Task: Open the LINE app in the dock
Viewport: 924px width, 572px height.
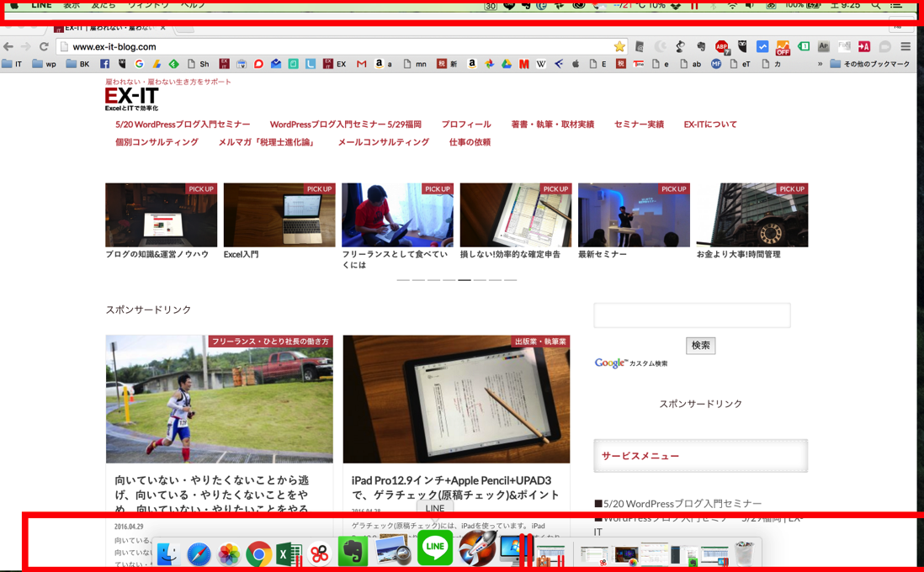Action: (435, 548)
